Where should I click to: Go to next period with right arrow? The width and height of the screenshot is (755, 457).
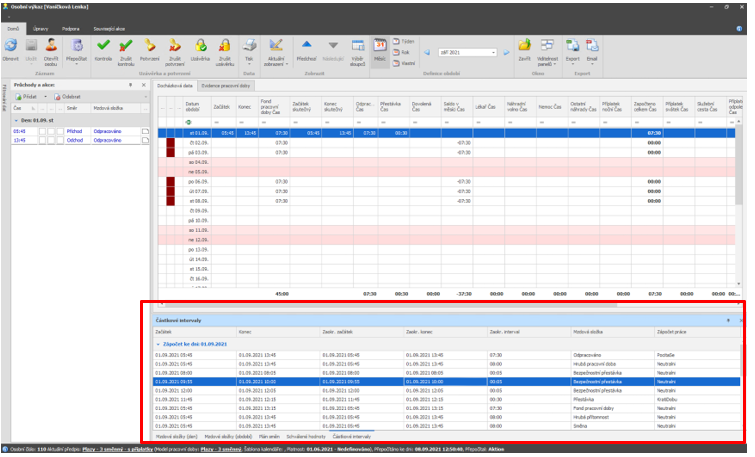tap(507, 52)
